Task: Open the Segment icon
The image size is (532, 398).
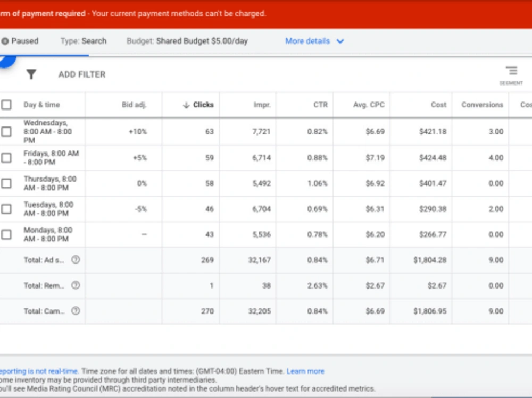Action: tap(511, 71)
